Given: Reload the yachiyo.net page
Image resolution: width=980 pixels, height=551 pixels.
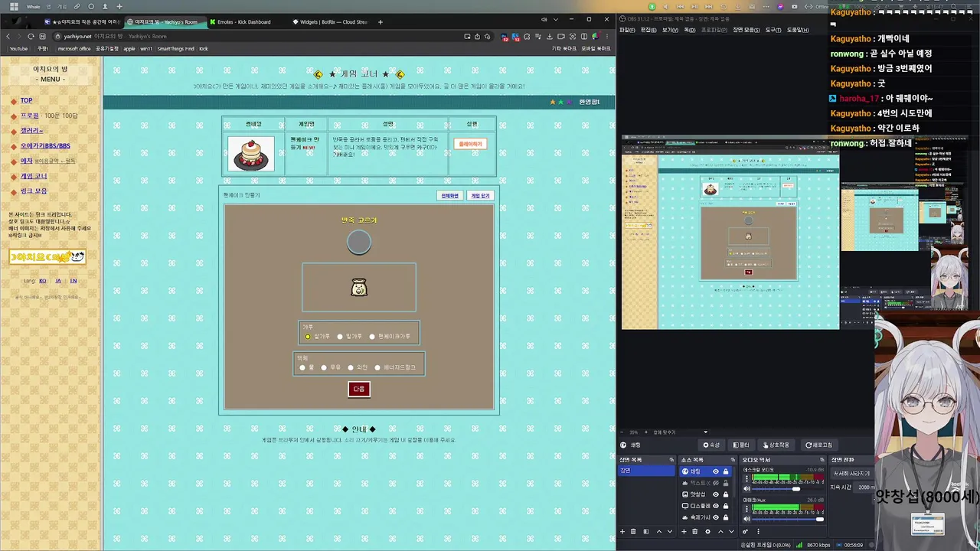Looking at the screenshot, I should coord(31,36).
